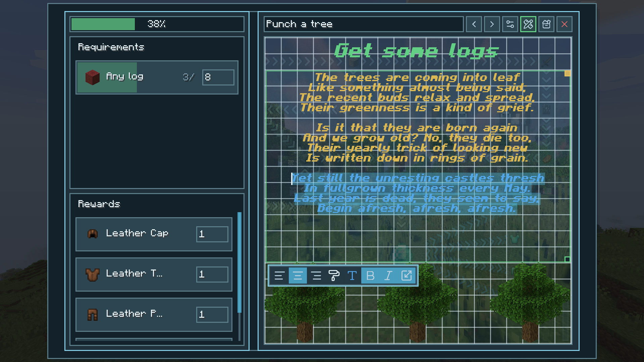This screenshot has width=644, height=362.
Task: Edit the 'Leather T...' quantity field
Action: pyautogui.click(x=212, y=274)
